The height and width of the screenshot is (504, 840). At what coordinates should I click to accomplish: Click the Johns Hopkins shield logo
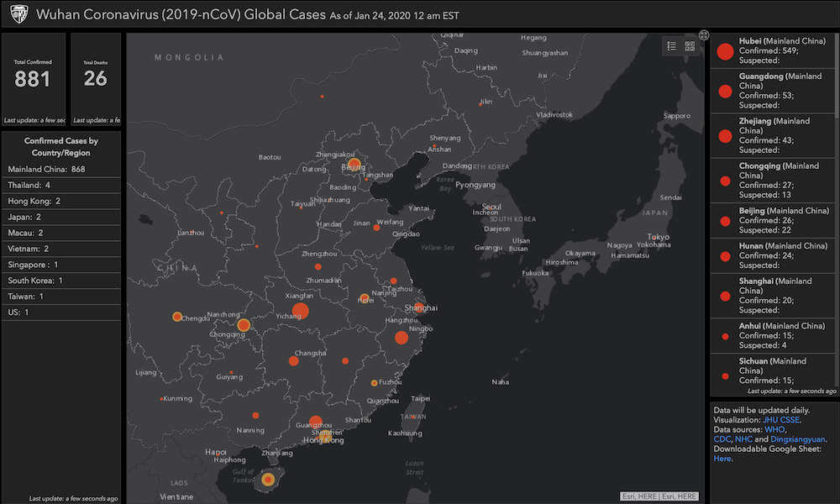pos(18,14)
